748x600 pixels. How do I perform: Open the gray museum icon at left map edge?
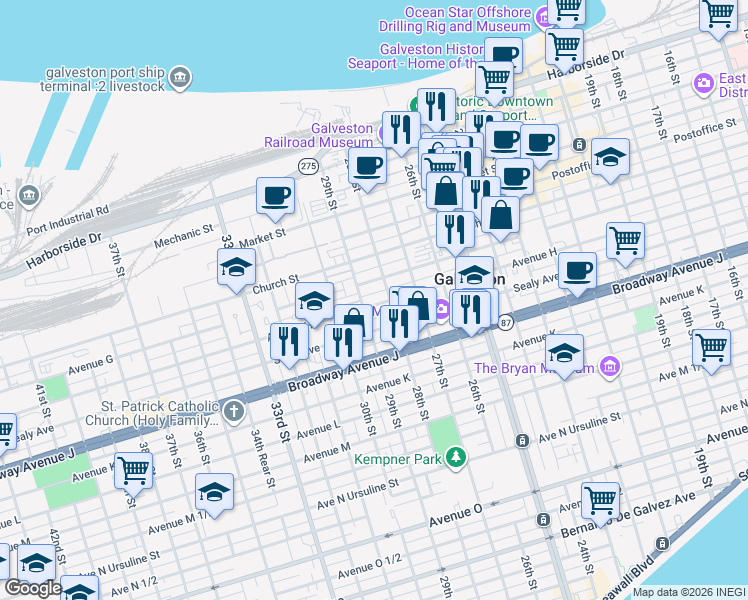tap(29, 195)
